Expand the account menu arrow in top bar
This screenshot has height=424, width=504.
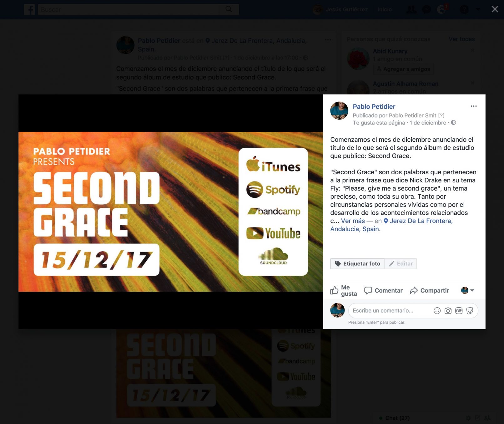478,9
